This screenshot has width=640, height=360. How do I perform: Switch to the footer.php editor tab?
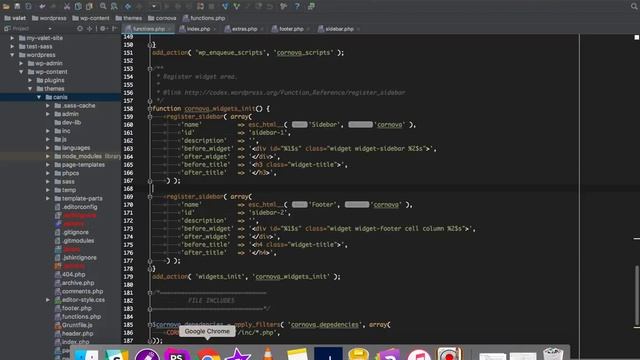click(x=291, y=29)
